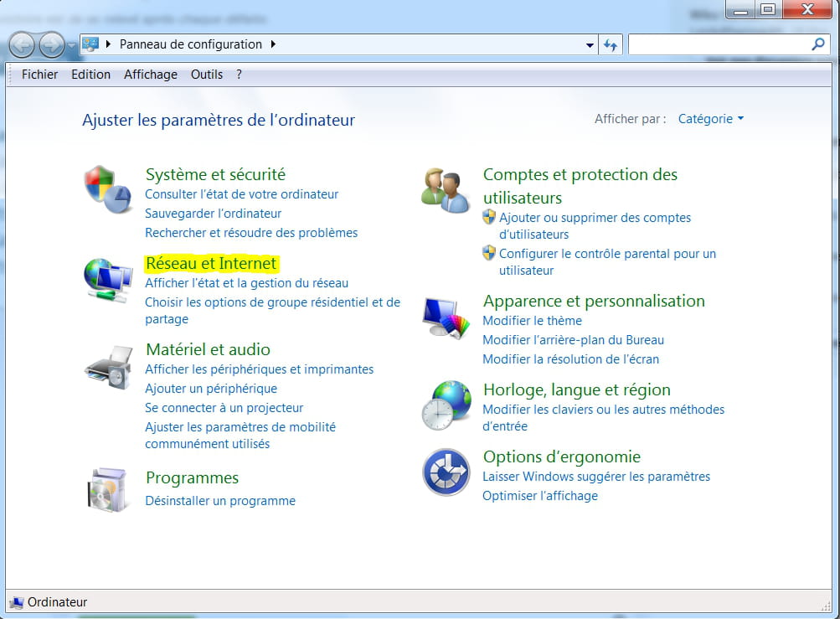Click the Panneau de configuration breadcrumb
The width and height of the screenshot is (840, 619).
191,44
